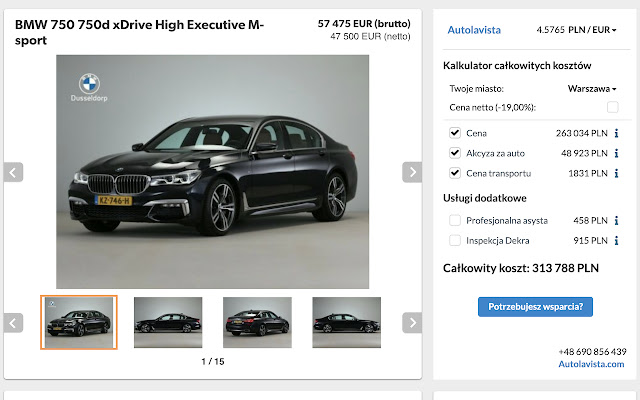Click the Kalkulator całkowitych kosztów heading
This screenshot has height=400, width=640.
517,66
